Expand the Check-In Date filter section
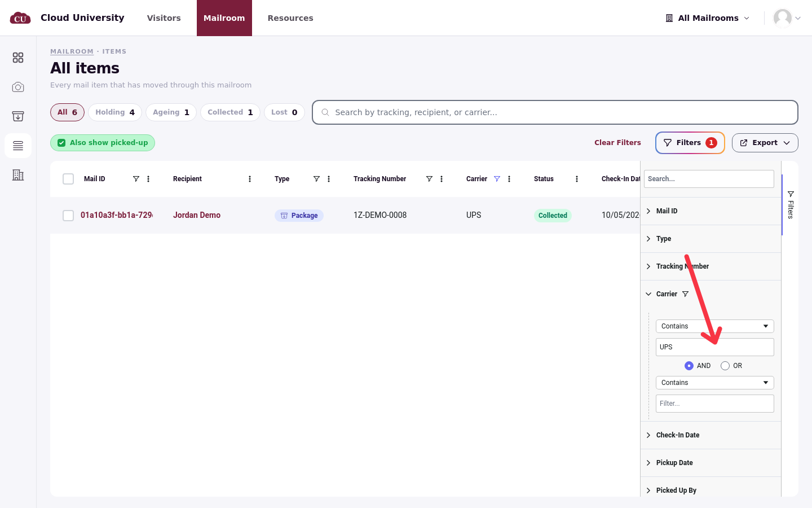 [x=710, y=435]
